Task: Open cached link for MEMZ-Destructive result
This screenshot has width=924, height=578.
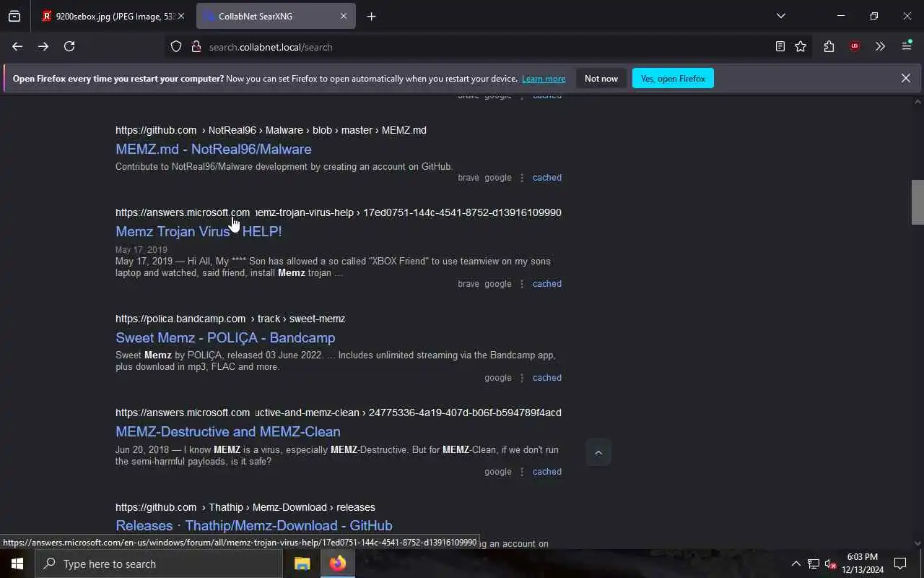Action: [547, 472]
